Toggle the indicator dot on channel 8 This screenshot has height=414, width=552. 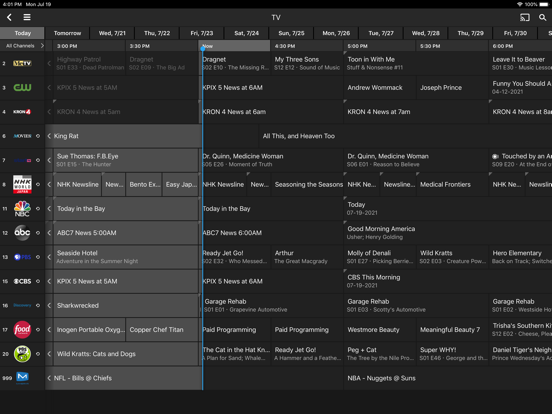point(38,184)
